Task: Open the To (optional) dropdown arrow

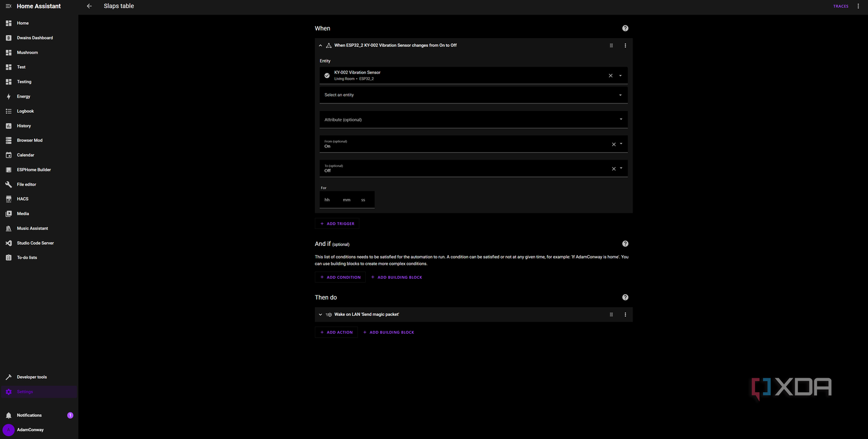Action: pos(621,169)
